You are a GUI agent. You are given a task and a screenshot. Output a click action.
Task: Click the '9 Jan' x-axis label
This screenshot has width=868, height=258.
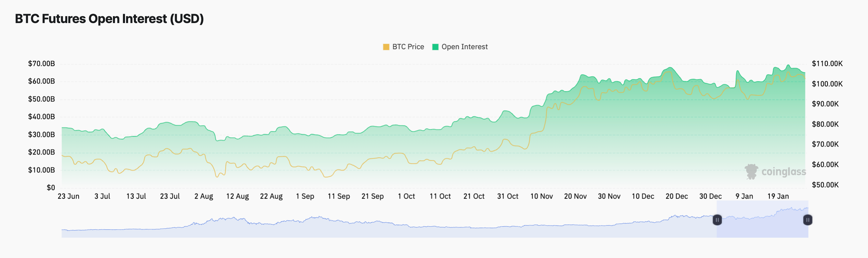pos(744,196)
